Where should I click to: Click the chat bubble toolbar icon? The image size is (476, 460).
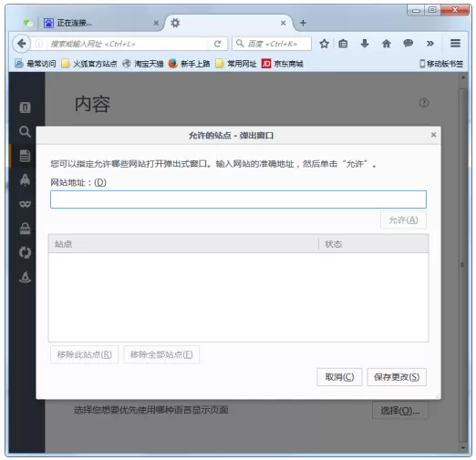point(408,44)
